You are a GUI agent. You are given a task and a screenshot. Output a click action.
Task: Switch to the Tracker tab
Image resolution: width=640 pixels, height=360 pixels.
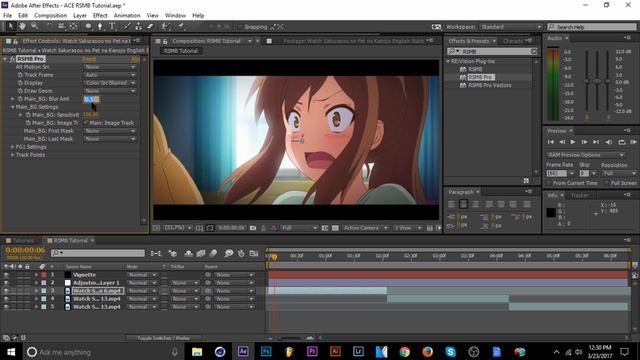click(x=579, y=196)
